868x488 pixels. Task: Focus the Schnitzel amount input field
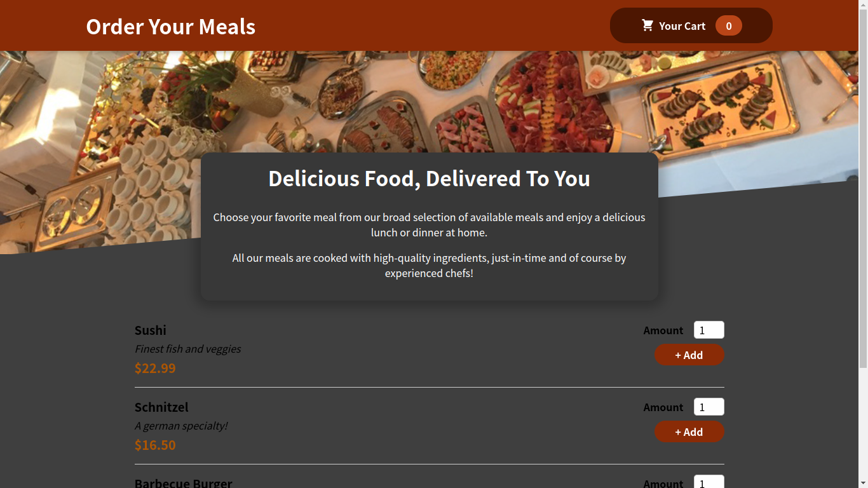point(709,407)
